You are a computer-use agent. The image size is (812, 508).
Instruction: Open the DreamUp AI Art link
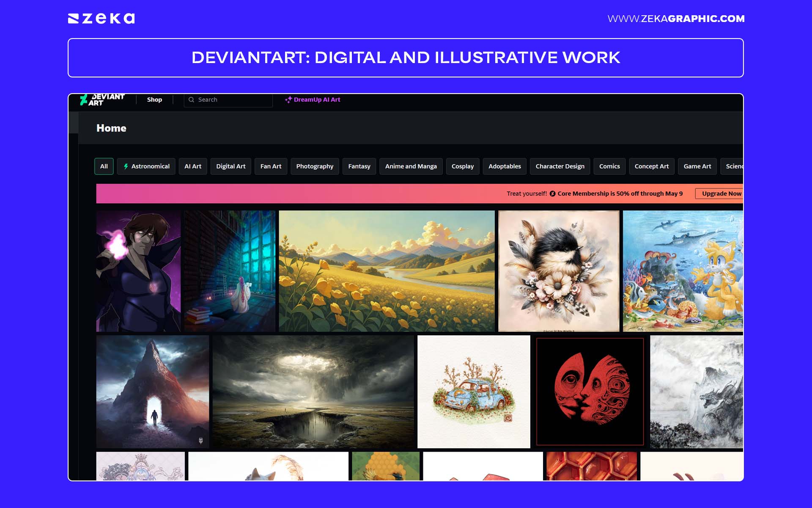[x=317, y=99]
